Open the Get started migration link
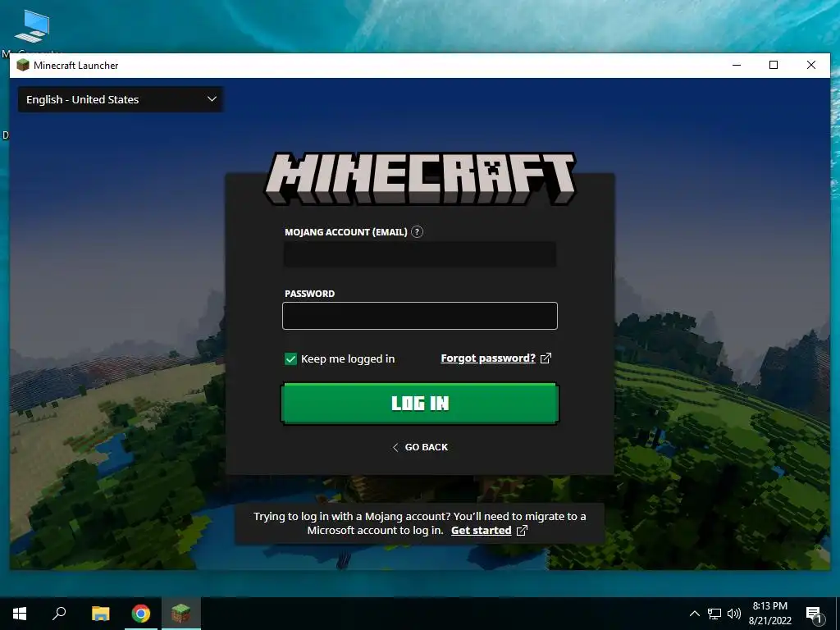840x630 pixels. pyautogui.click(x=481, y=531)
